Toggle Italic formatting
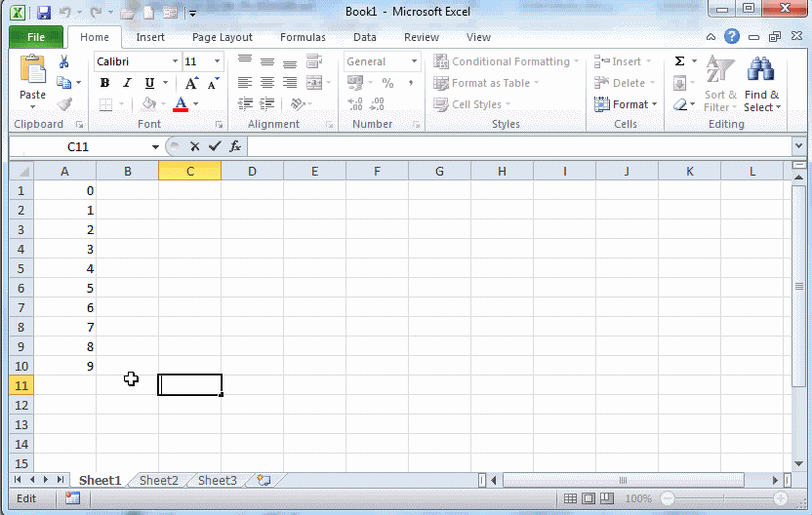This screenshot has height=515, width=812. pos(128,83)
